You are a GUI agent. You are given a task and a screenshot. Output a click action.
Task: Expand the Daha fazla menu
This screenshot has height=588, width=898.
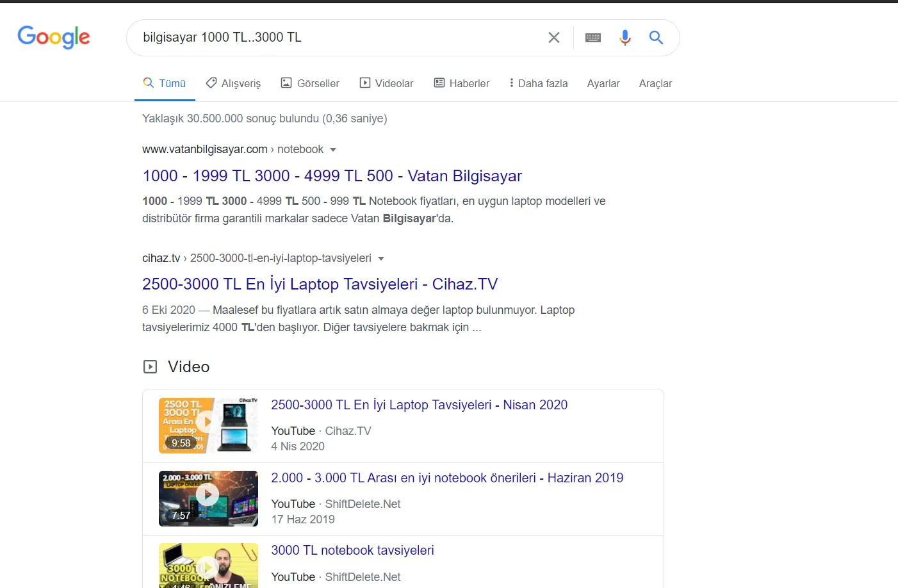tap(538, 83)
